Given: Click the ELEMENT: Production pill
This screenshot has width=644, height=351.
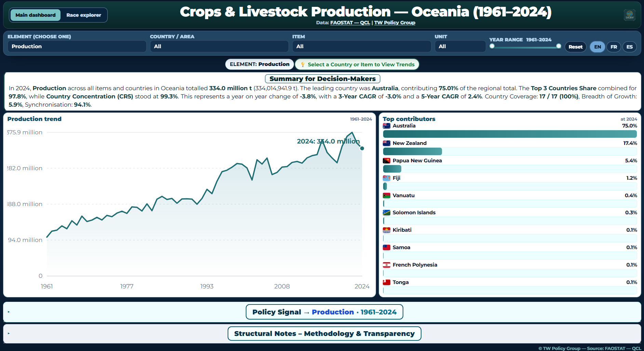Looking at the screenshot, I should [259, 64].
